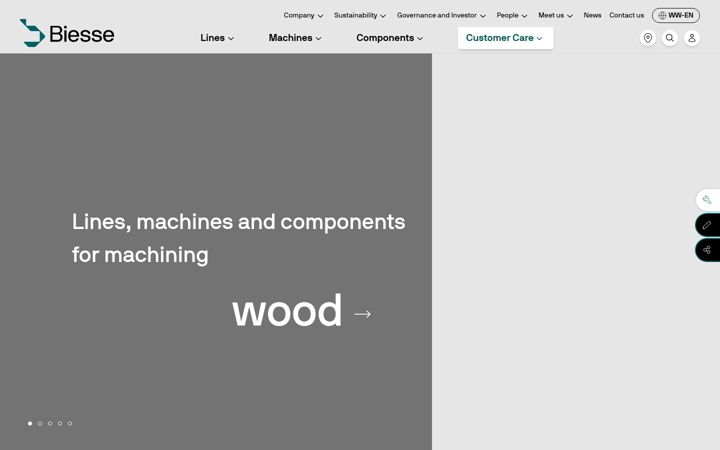Expand the Sustainability menu
Viewport: 720px width, 450px height.
[x=360, y=15]
